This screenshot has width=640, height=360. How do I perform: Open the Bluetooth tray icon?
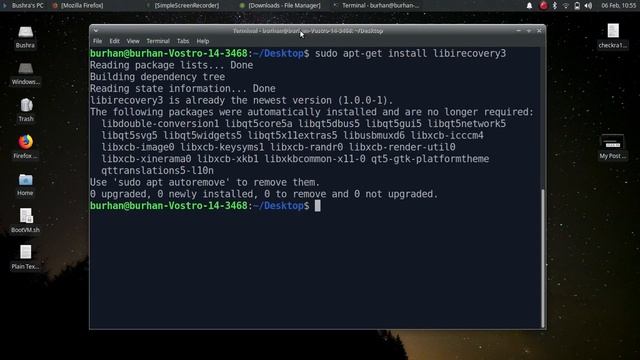[x=554, y=5]
